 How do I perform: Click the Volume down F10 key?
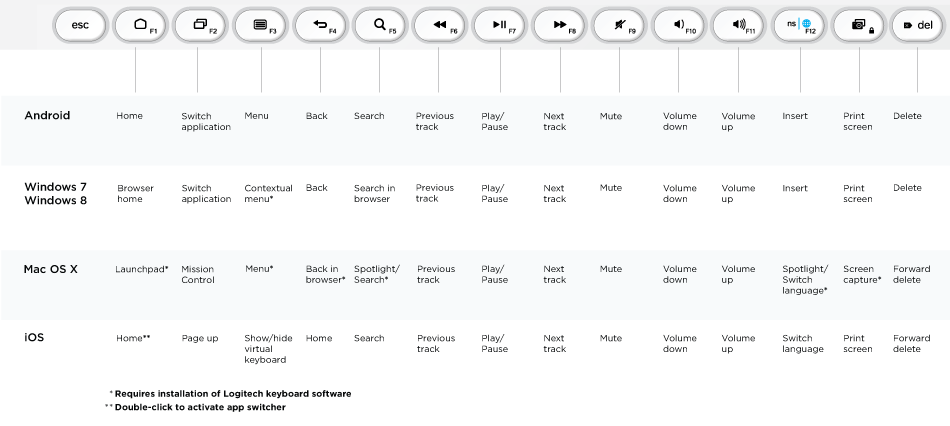[x=680, y=25]
